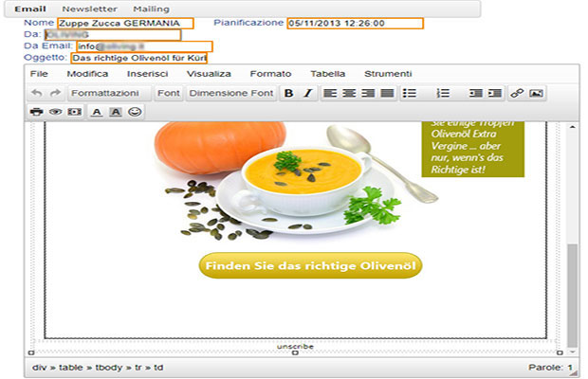This screenshot has height=379, width=588.
Task: Change text color
Action: point(97,112)
